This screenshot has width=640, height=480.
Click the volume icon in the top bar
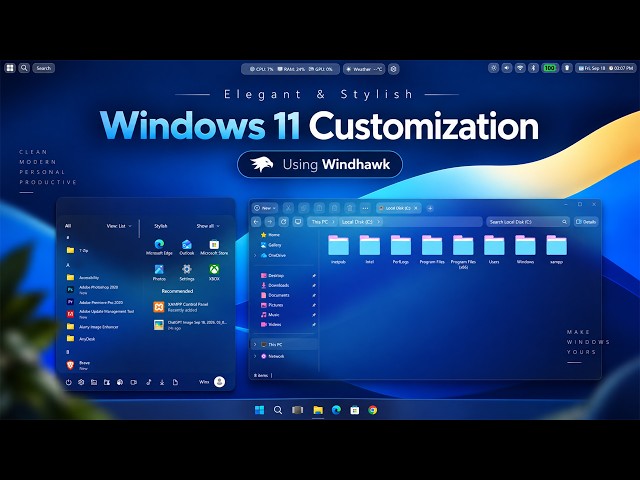507,68
